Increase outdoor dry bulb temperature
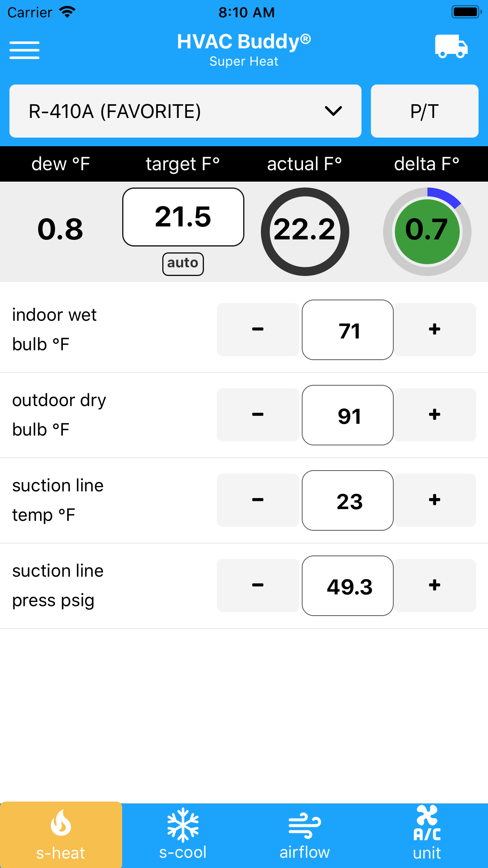This screenshot has width=488, height=868. 435,415
